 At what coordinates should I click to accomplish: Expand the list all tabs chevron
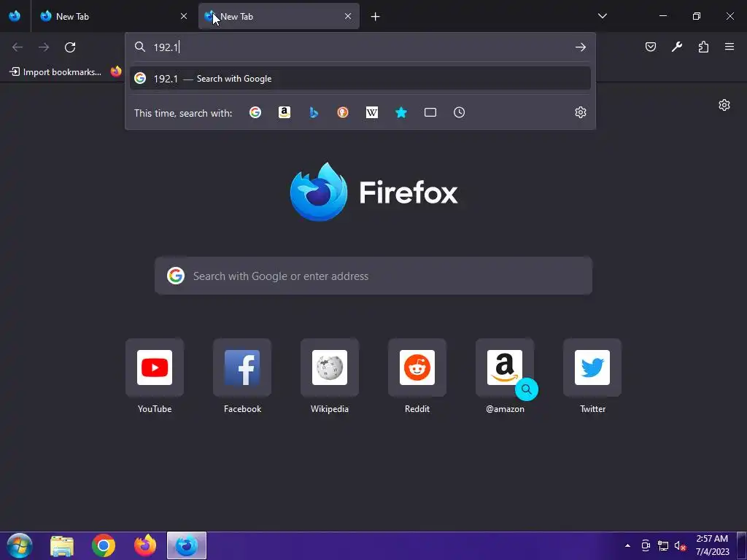coord(602,16)
